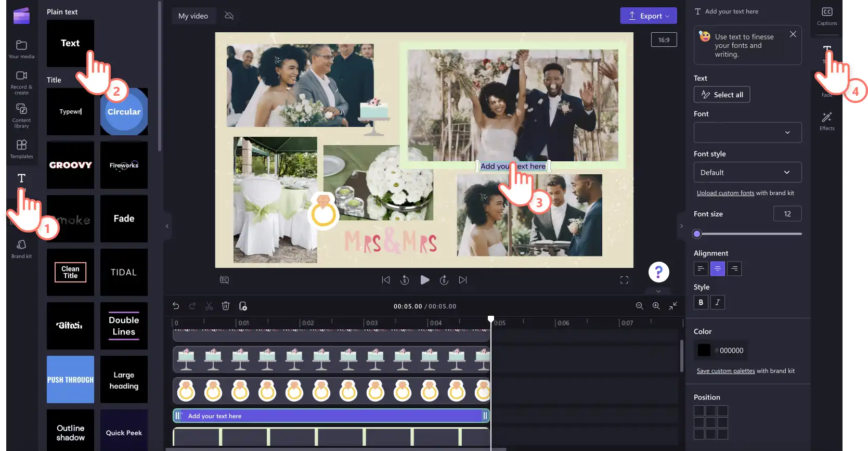Open the black color swatch
Image resolution: width=868 pixels, height=451 pixels.
tap(704, 351)
